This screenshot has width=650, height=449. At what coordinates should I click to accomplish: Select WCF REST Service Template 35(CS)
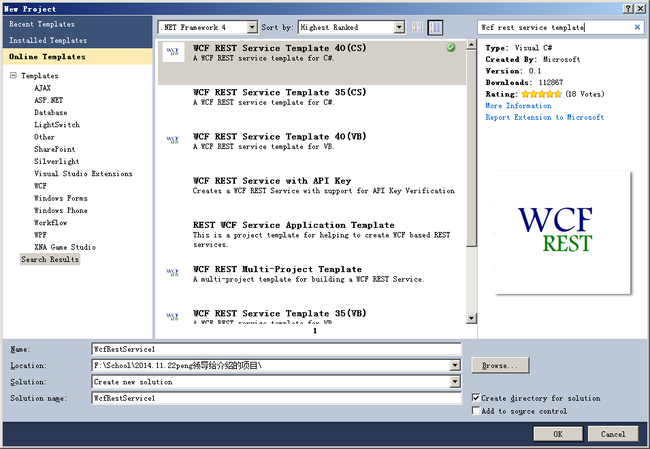tap(312, 107)
